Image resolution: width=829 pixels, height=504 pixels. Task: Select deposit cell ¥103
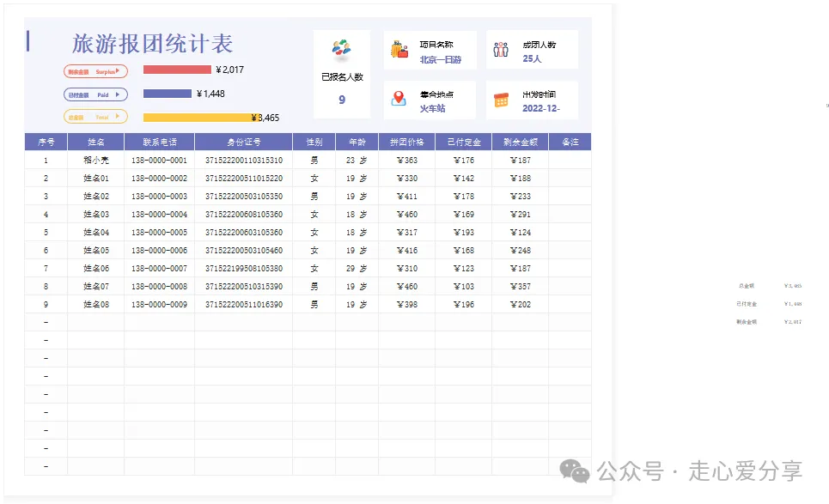click(464, 286)
